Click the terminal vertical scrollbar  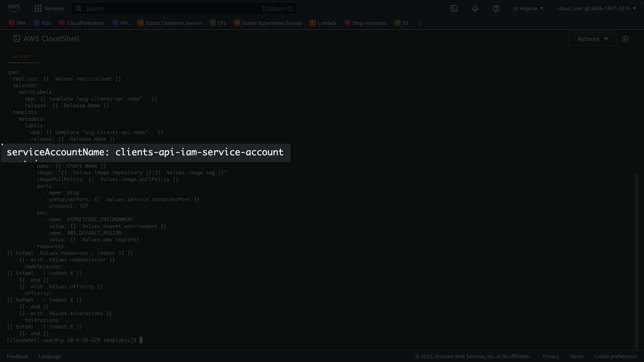636,261
